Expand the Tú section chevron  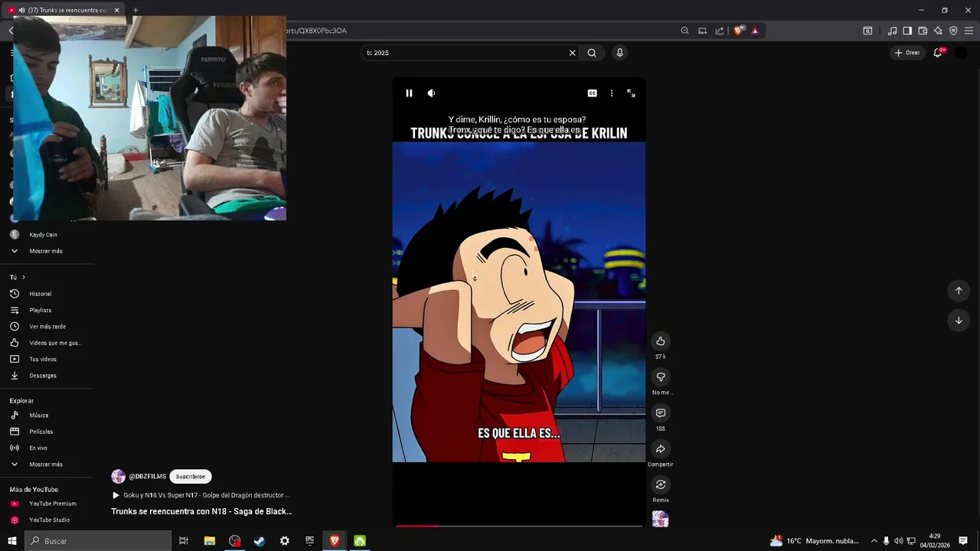(x=24, y=277)
